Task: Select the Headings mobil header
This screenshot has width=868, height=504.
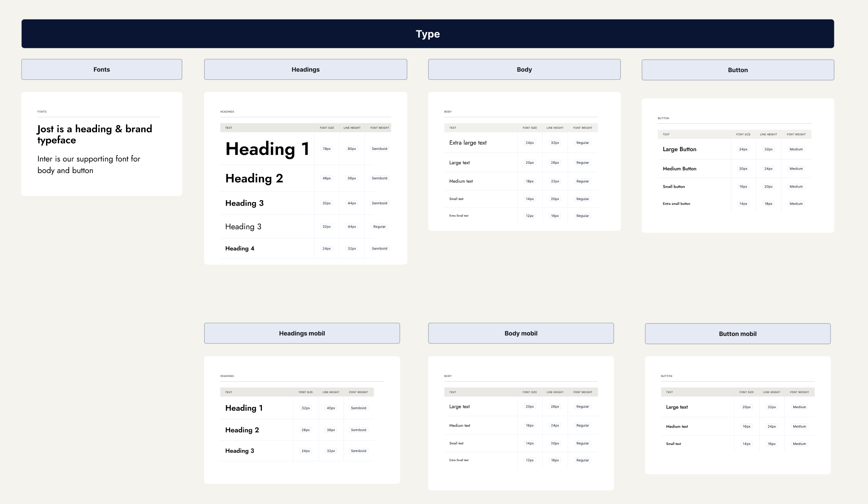Action: pyautogui.click(x=302, y=333)
